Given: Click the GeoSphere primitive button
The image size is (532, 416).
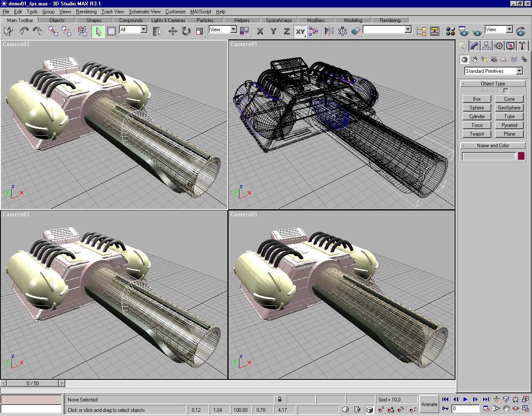Looking at the screenshot, I should pyautogui.click(x=509, y=108).
